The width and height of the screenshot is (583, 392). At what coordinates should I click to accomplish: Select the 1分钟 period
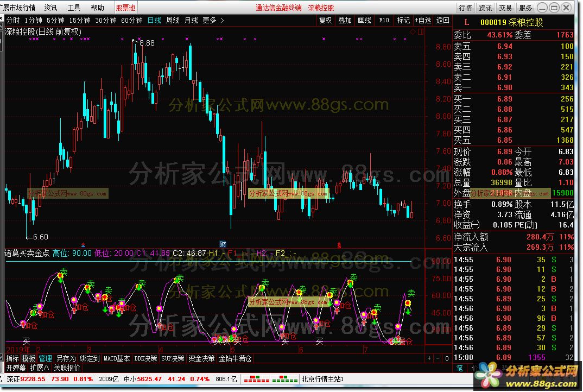tap(34, 21)
